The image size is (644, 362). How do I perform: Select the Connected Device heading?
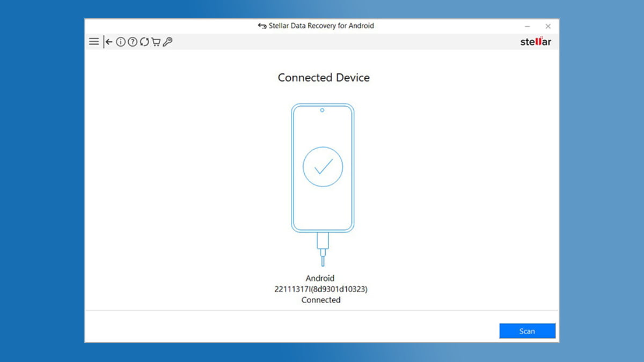[324, 78]
